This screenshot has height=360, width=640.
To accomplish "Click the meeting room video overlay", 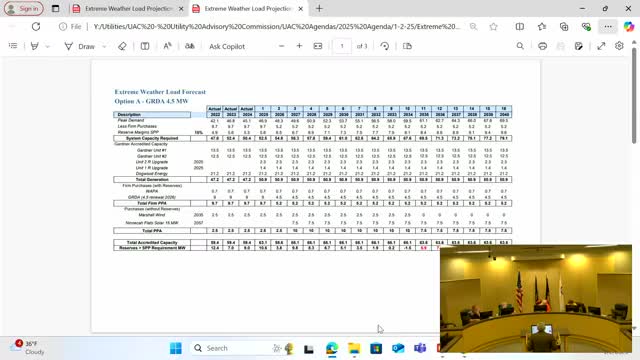I will (536, 299).
